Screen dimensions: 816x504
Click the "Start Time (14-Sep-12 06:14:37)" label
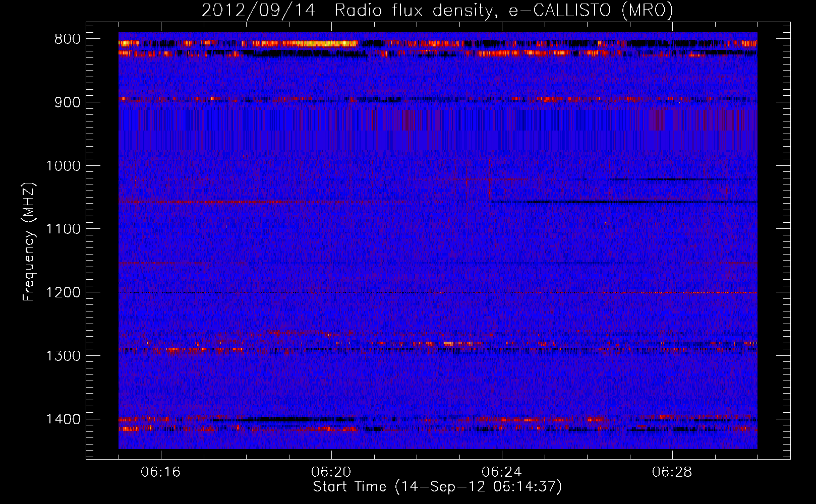click(437, 487)
